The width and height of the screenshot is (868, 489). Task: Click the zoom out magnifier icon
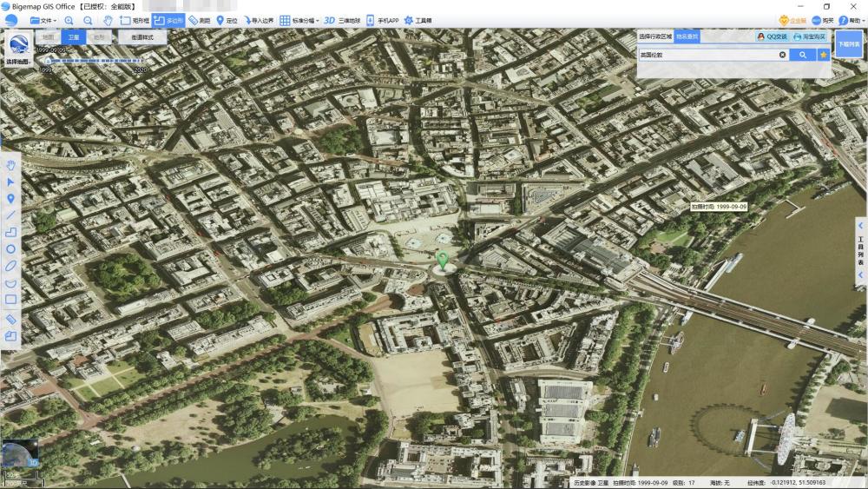88,21
